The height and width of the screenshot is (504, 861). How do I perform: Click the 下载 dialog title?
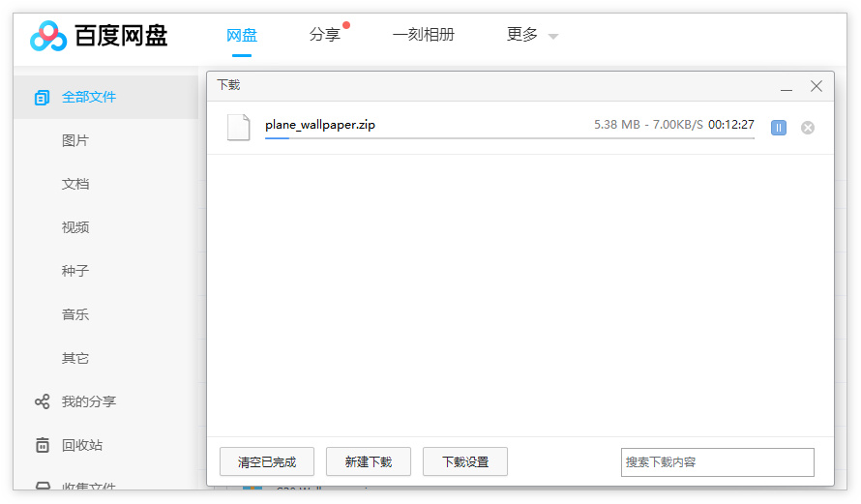[x=228, y=85]
